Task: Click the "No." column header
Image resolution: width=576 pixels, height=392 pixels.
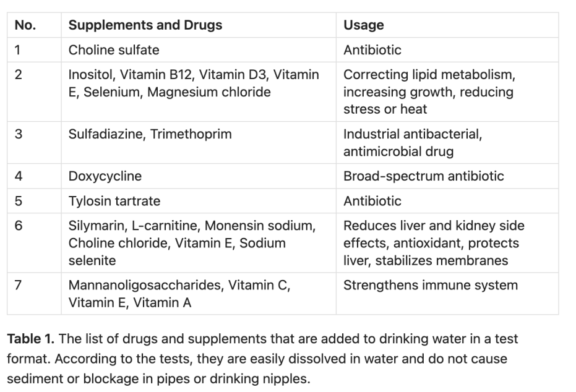Action: 25,25
